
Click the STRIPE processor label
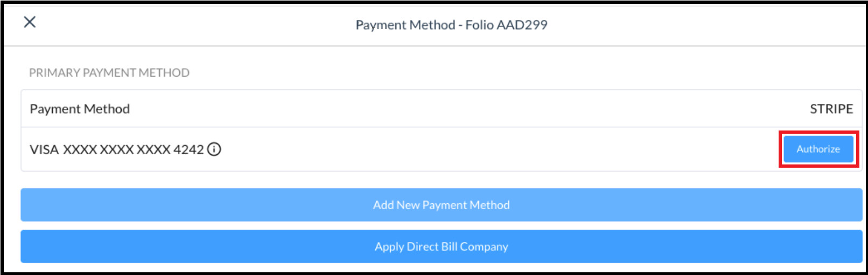[x=831, y=109]
